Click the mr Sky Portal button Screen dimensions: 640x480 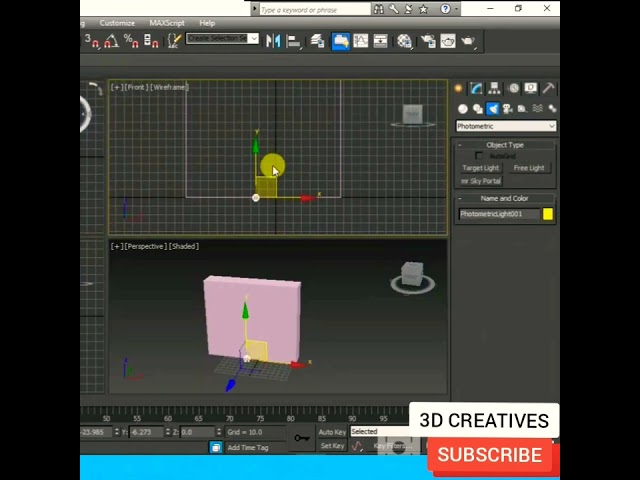pos(481,181)
